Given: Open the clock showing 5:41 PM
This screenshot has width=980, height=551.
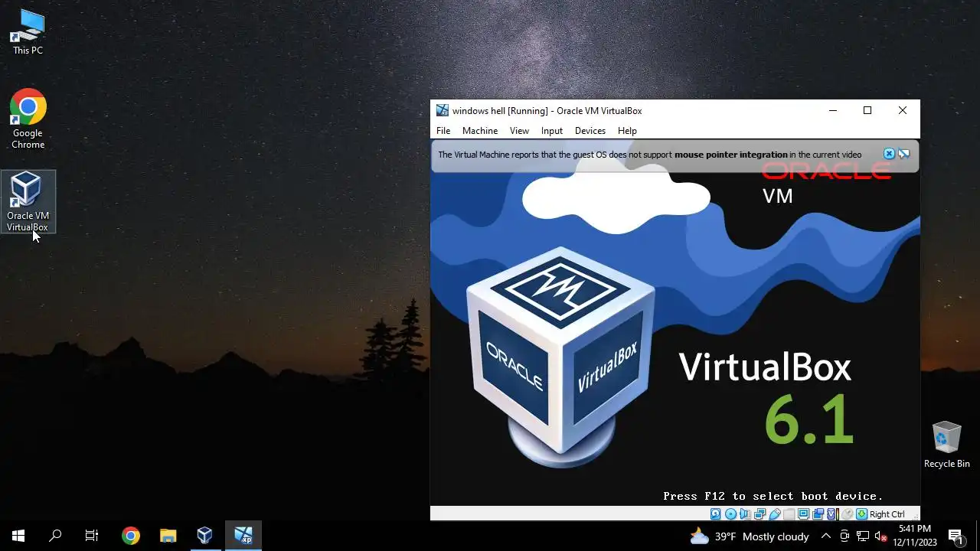Looking at the screenshot, I should pyautogui.click(x=915, y=536).
